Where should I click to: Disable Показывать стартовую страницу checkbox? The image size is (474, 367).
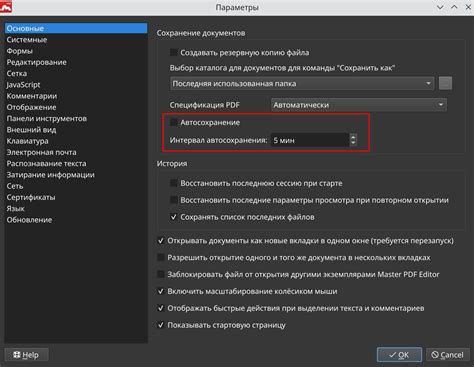coord(161,325)
